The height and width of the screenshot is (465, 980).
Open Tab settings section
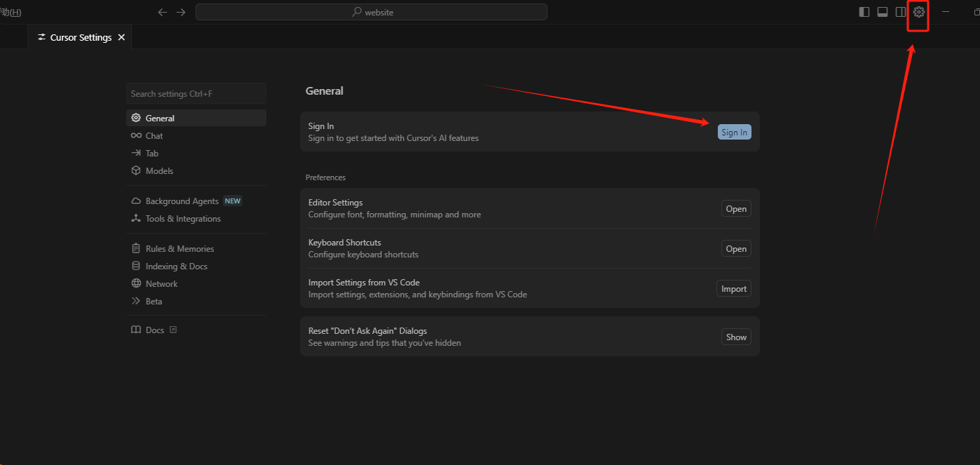pos(196,153)
